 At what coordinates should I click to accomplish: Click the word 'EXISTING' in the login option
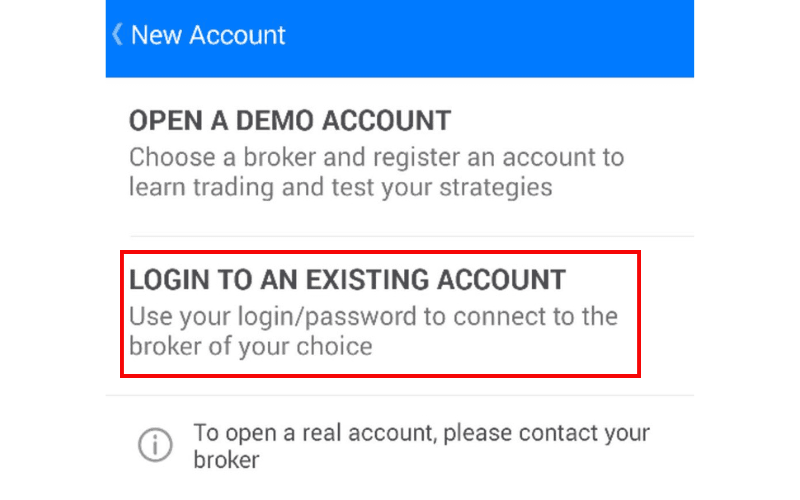[372, 280]
